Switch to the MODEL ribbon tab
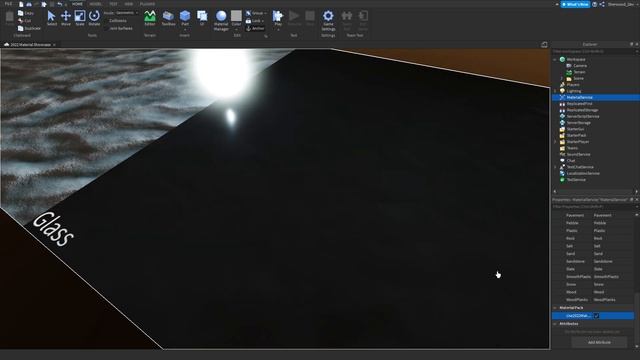Screen dimensions: 640x360 click(95, 4)
